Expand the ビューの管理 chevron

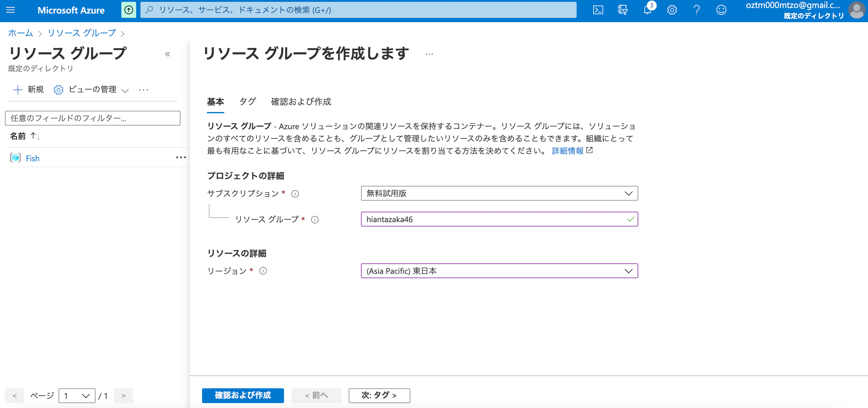125,90
